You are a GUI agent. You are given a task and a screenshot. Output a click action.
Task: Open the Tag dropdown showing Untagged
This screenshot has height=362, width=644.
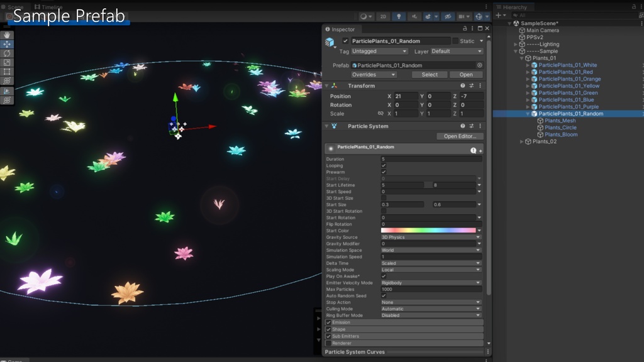tap(379, 52)
